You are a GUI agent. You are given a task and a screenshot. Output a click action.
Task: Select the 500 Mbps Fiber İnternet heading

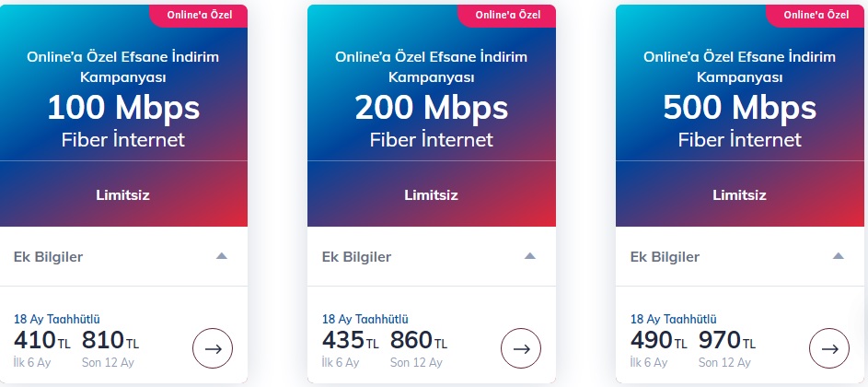(x=740, y=122)
